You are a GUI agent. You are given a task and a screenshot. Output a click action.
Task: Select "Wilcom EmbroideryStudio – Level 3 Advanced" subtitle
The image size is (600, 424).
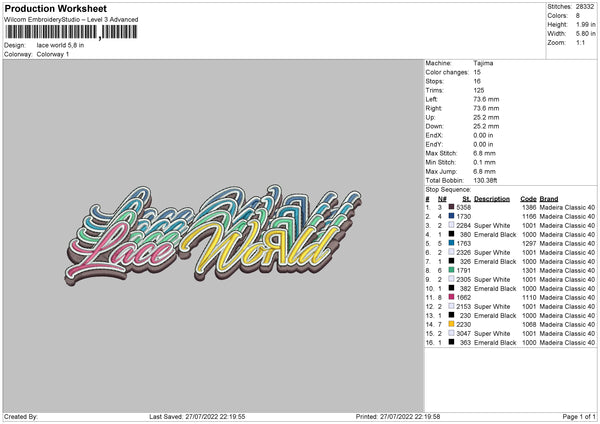pyautogui.click(x=71, y=20)
